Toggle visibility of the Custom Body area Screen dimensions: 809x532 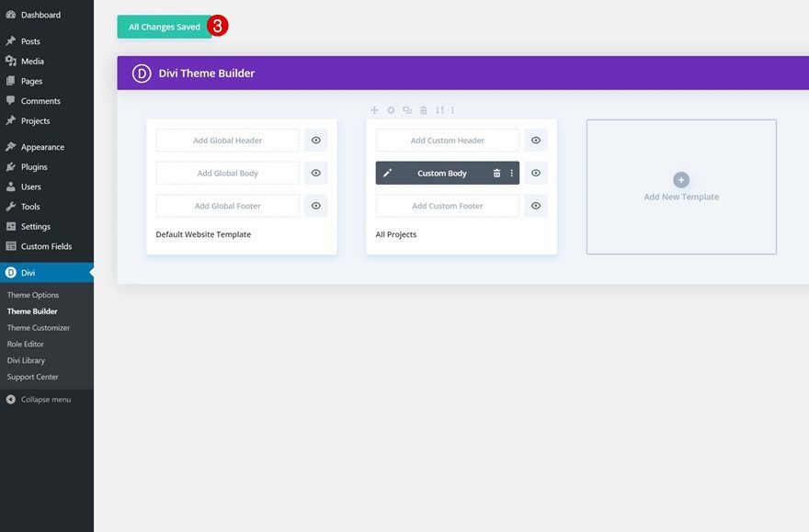click(535, 173)
